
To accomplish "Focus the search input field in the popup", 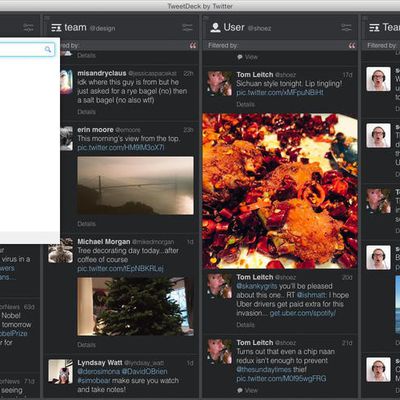I will [x=27, y=50].
